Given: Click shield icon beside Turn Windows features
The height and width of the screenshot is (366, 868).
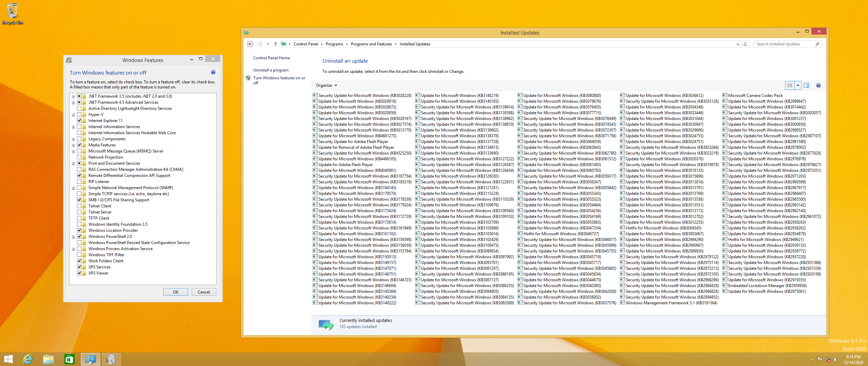Looking at the screenshot, I should tap(248, 78).
